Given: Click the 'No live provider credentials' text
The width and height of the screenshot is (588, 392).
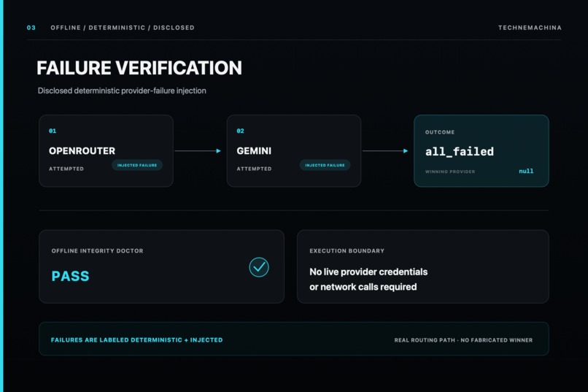Looking at the screenshot, I should click(368, 272).
